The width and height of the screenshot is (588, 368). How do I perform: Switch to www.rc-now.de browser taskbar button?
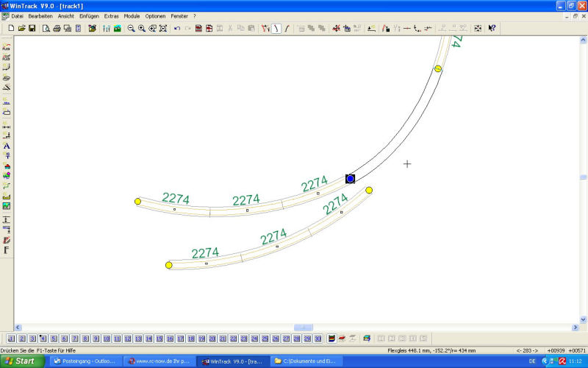tap(159, 361)
